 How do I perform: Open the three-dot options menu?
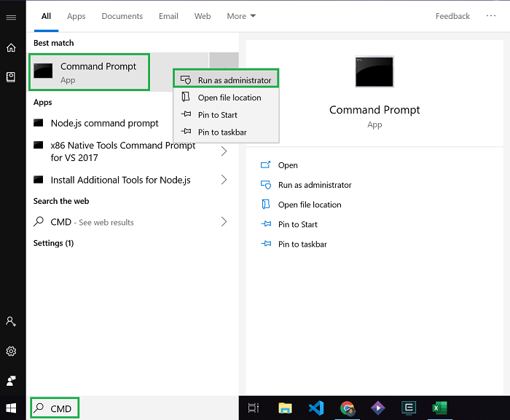tap(491, 15)
